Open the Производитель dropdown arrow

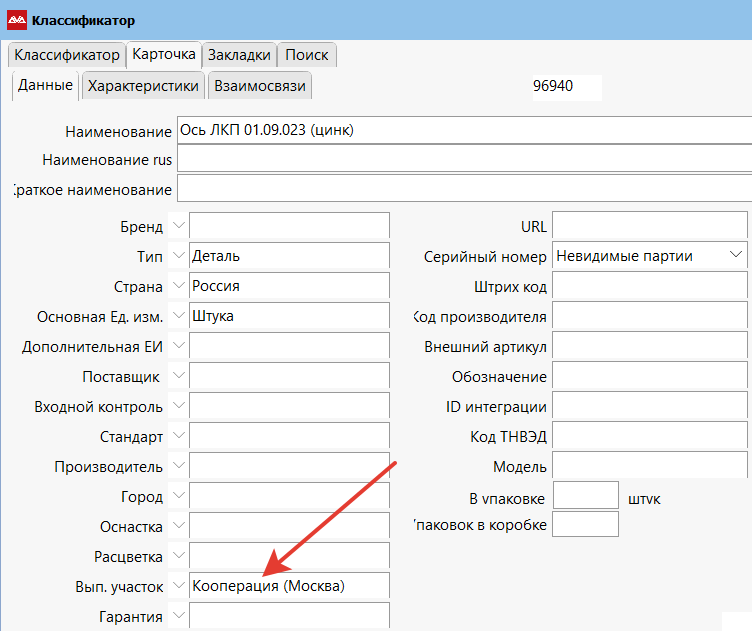click(x=178, y=466)
